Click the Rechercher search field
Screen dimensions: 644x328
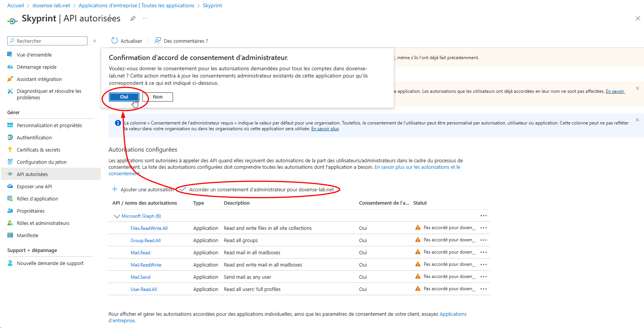(x=47, y=41)
